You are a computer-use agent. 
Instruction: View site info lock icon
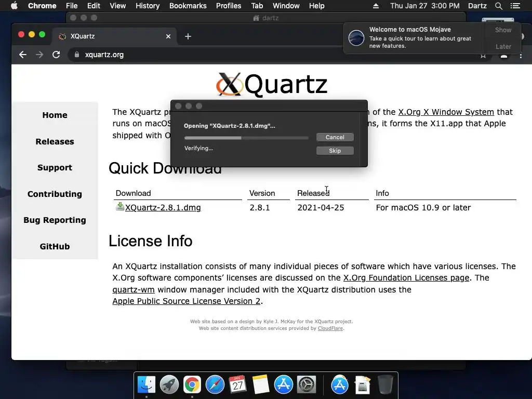77,55
